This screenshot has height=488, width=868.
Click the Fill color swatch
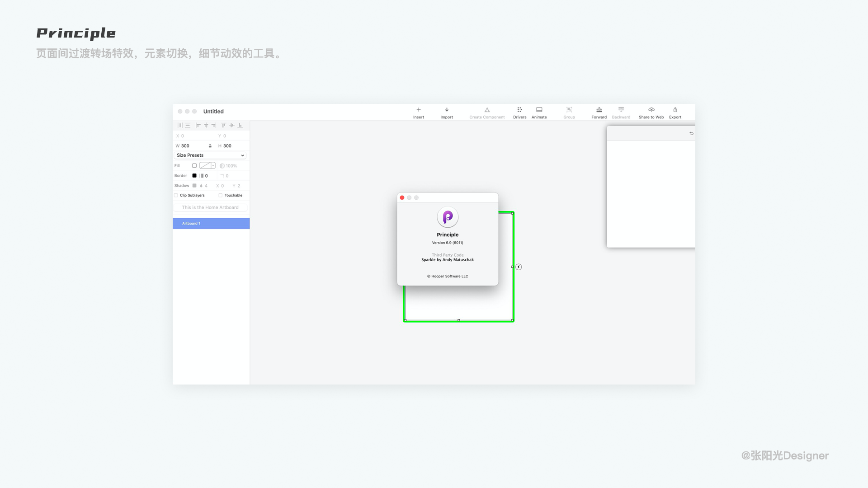pyautogui.click(x=194, y=166)
